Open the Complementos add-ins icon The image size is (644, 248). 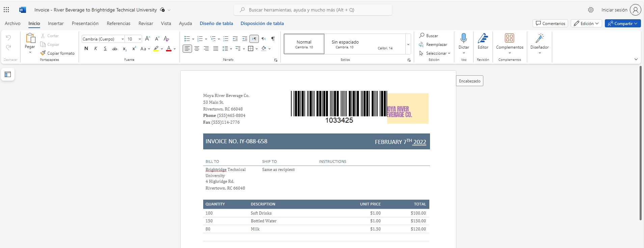pos(509,38)
